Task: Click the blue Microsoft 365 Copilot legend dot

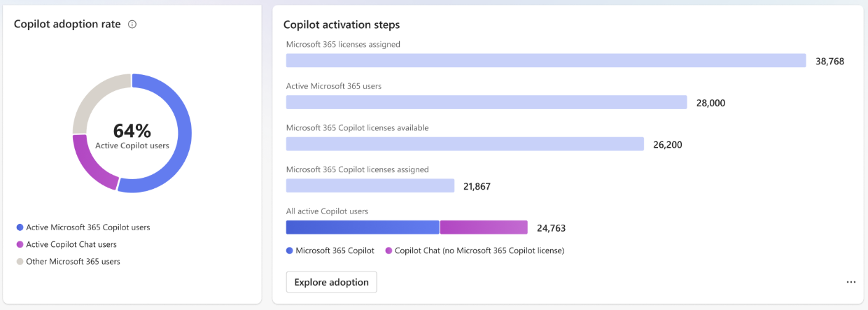Action: (x=290, y=251)
